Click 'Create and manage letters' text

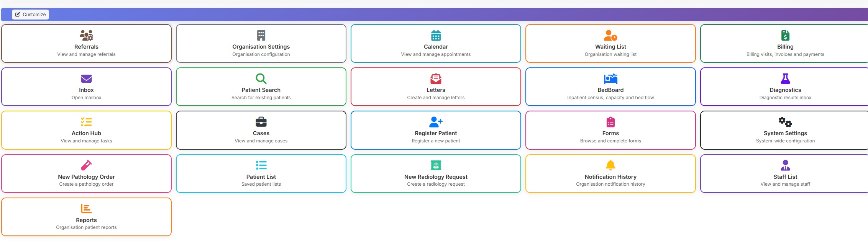[436, 98]
